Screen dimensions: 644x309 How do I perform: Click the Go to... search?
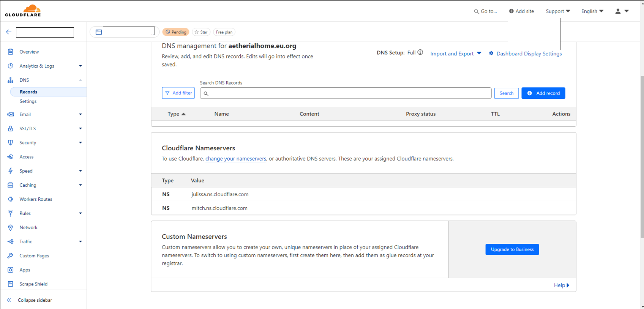click(x=485, y=11)
